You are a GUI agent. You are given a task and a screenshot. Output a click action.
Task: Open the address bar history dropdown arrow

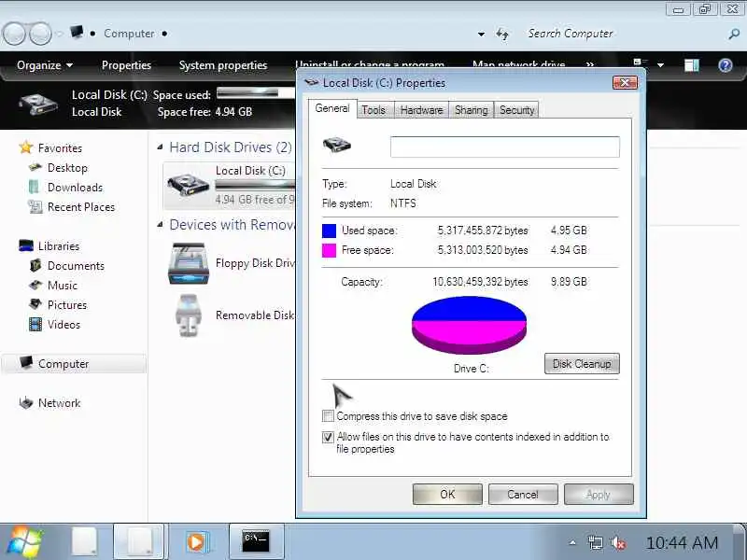[481, 35]
